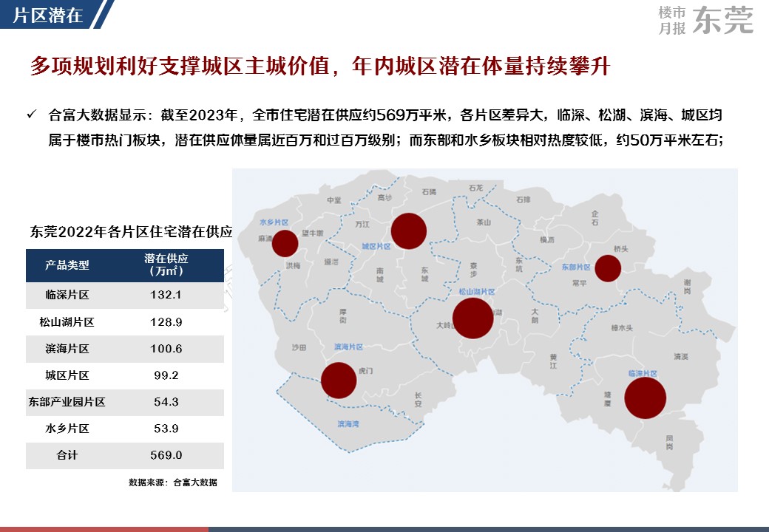The height and width of the screenshot is (532, 769).
Task: Click the large circle on 松山湖片区
Action: [x=472, y=318]
